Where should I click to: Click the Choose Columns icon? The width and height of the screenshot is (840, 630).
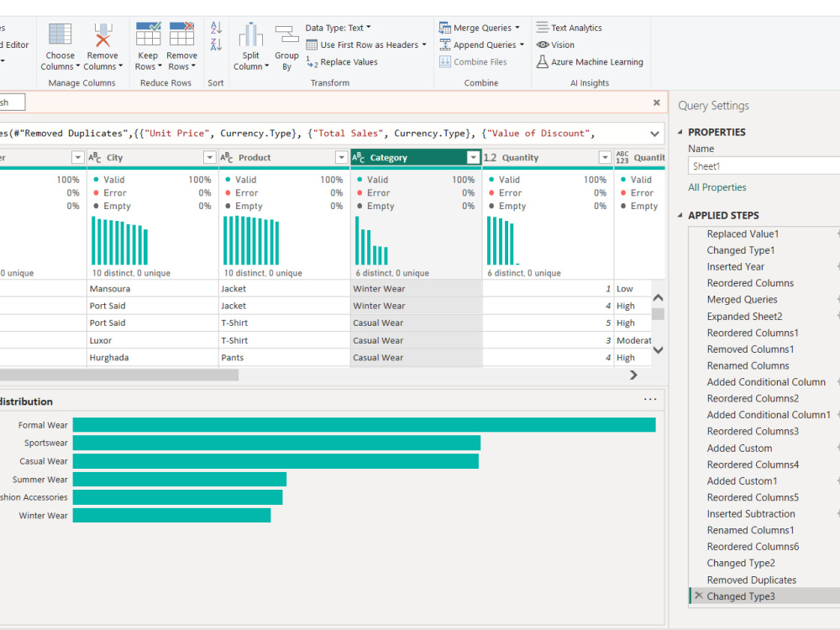(x=60, y=34)
